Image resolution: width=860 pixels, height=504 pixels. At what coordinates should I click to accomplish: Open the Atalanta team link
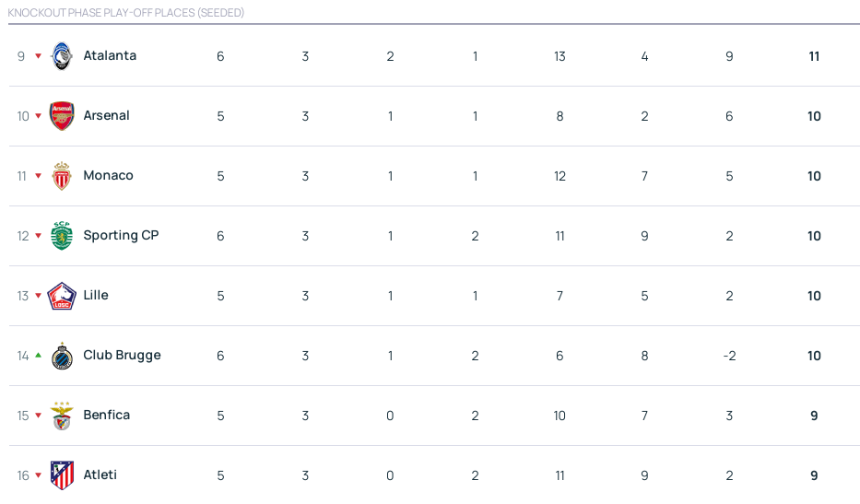110,55
